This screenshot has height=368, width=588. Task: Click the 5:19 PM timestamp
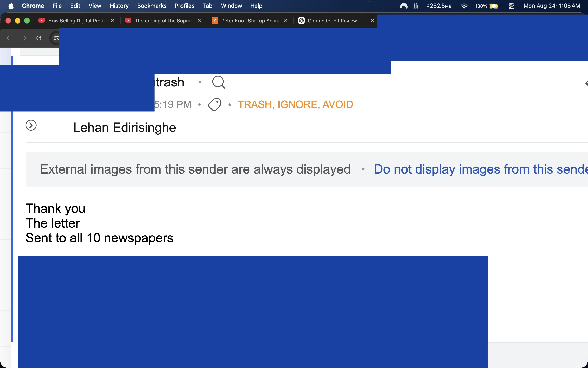pyautogui.click(x=173, y=105)
